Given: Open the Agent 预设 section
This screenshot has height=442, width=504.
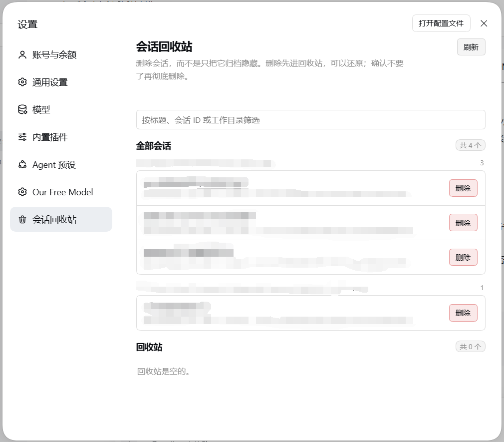Looking at the screenshot, I should [61, 165].
